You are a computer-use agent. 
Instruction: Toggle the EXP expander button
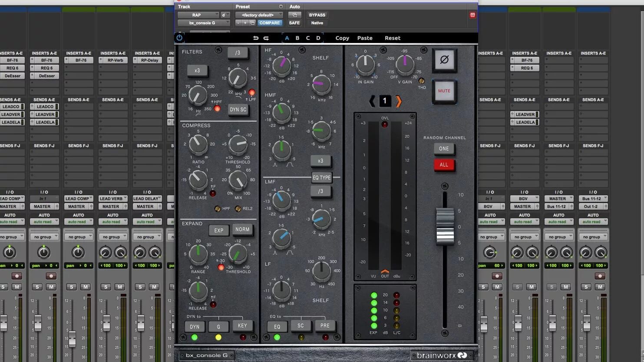[x=218, y=230]
